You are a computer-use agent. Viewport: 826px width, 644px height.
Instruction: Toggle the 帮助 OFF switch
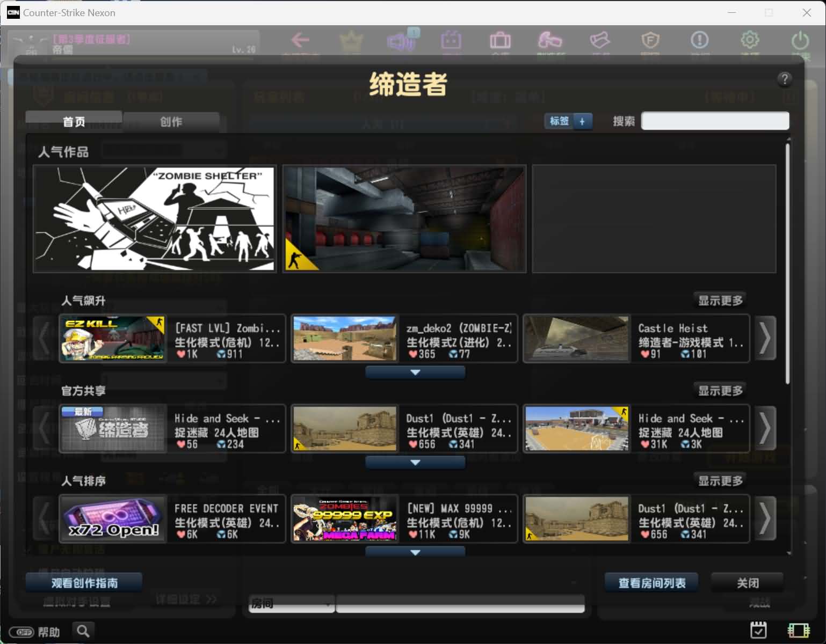[21, 632]
